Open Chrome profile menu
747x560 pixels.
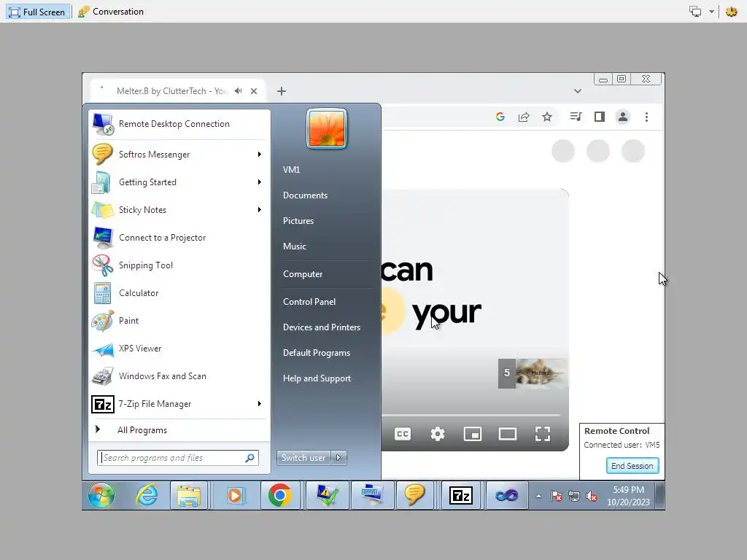[x=623, y=117]
